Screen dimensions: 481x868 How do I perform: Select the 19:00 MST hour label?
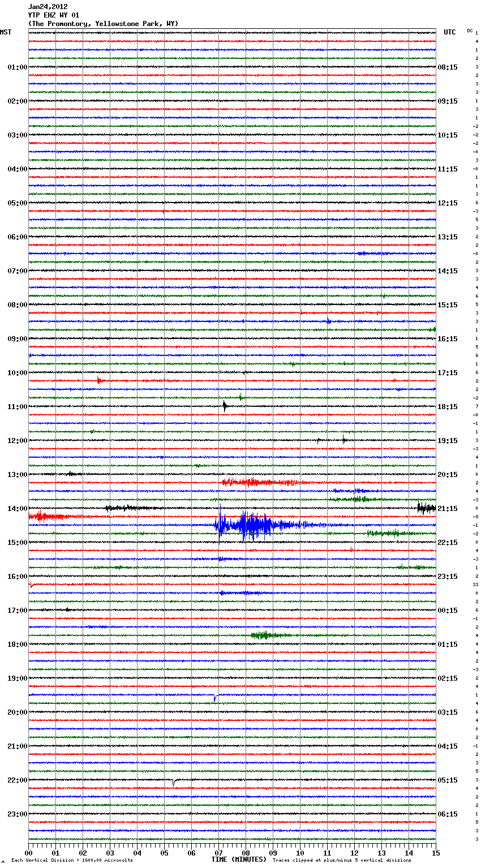[18, 678]
